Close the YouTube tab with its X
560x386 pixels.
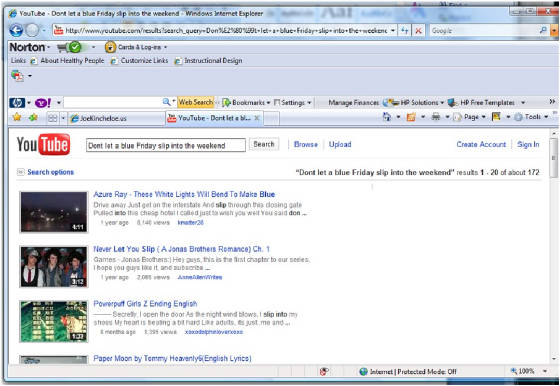pos(257,118)
